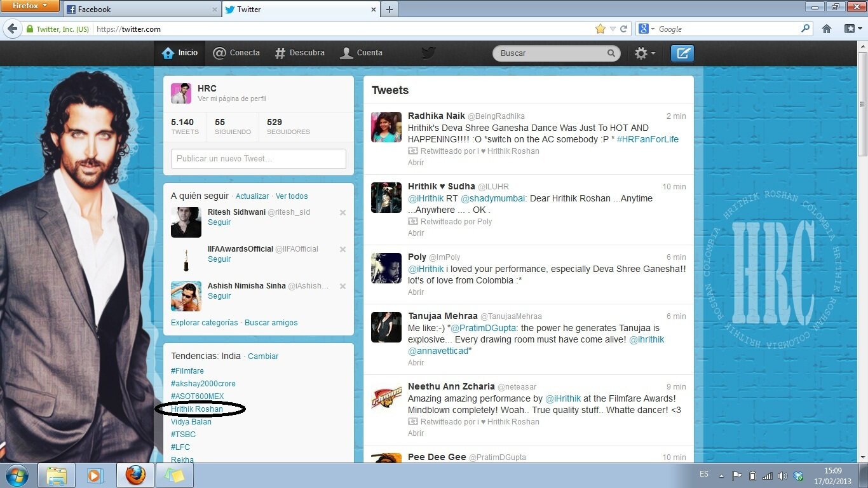Open Windows Media Player taskbar icon

95,475
